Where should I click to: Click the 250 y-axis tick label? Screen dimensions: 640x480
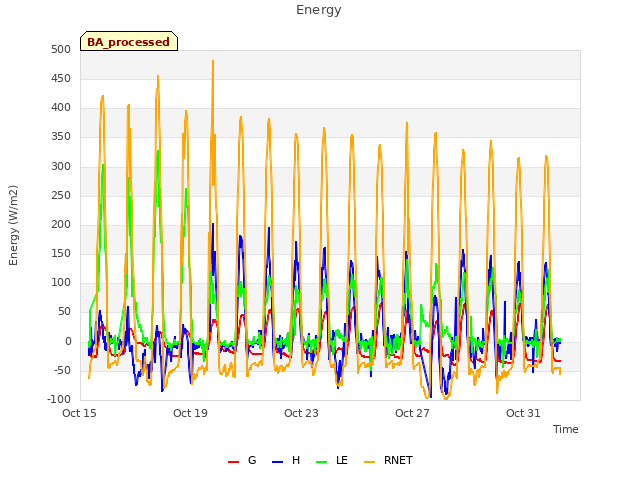pos(61,196)
